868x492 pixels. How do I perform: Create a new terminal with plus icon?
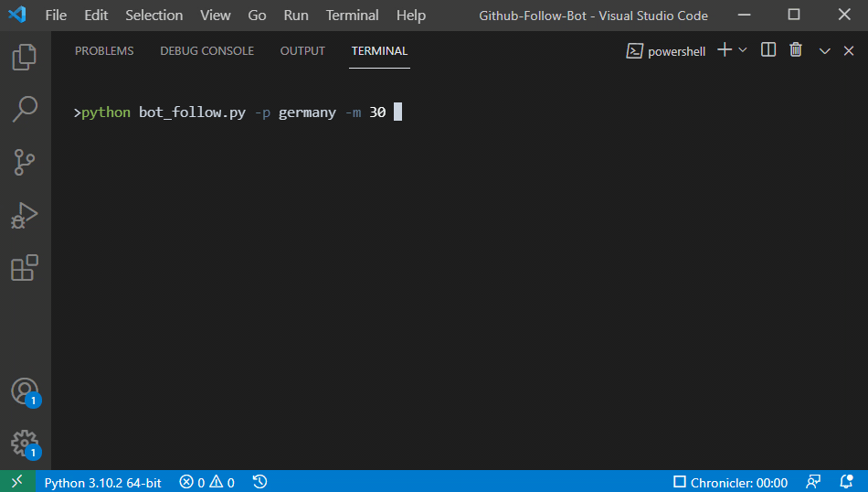(724, 50)
